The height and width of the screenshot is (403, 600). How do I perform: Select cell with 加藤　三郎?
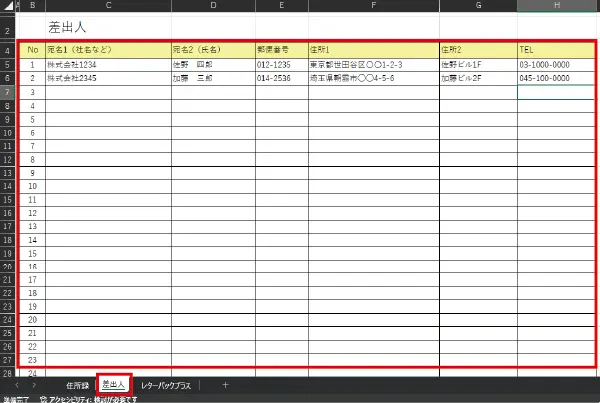coord(212,77)
